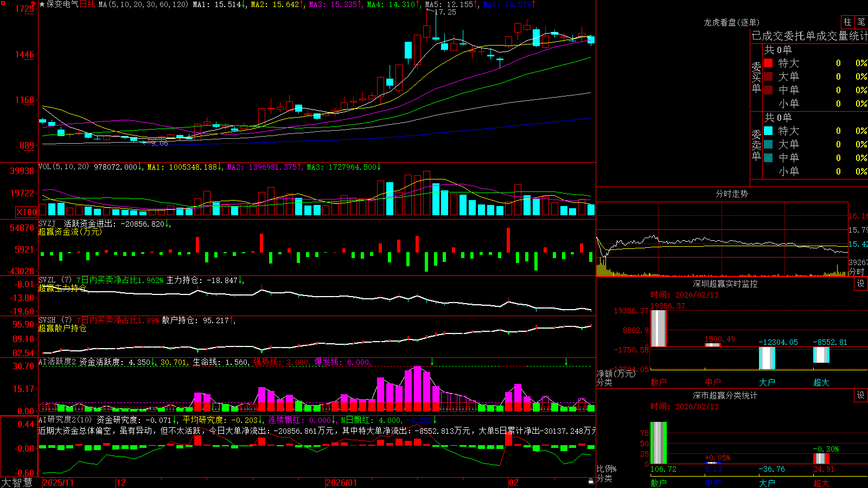Click the 委卖单 section label
This screenshot has width=868, height=488.
[x=756, y=145]
